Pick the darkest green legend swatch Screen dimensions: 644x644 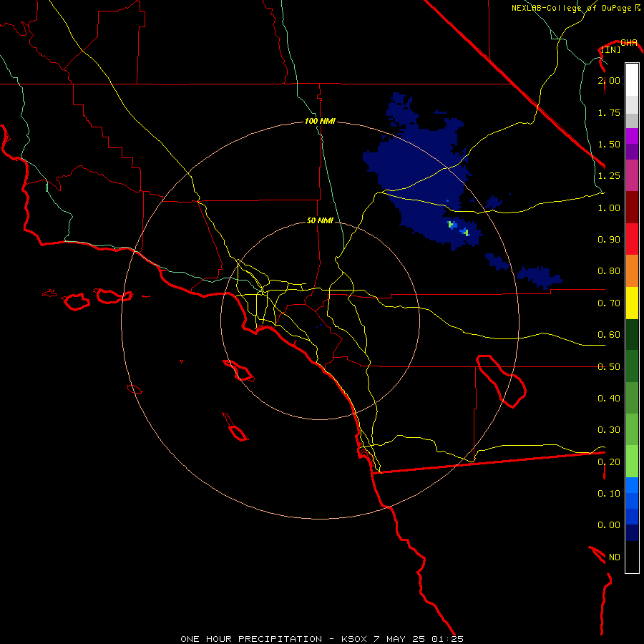pyautogui.click(x=632, y=334)
